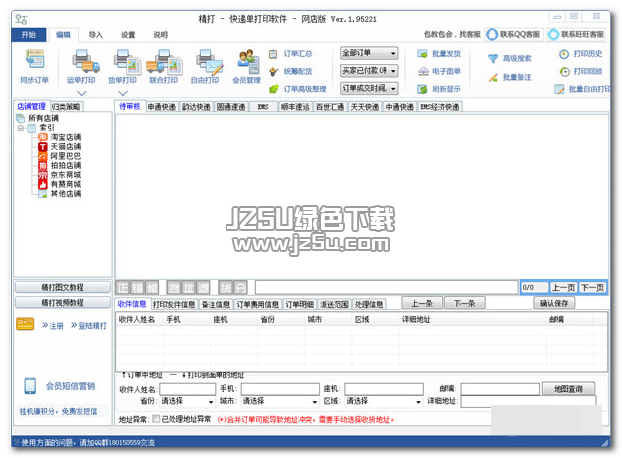Click 批量发货 batch ship
The height and width of the screenshot is (458, 622).
coord(439,54)
